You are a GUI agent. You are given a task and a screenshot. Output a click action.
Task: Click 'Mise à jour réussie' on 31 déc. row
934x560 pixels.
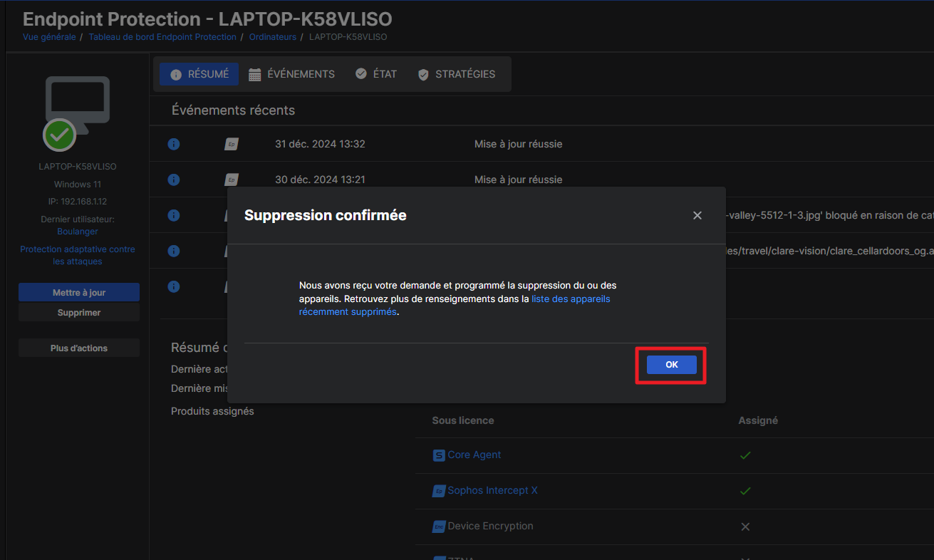click(x=518, y=144)
